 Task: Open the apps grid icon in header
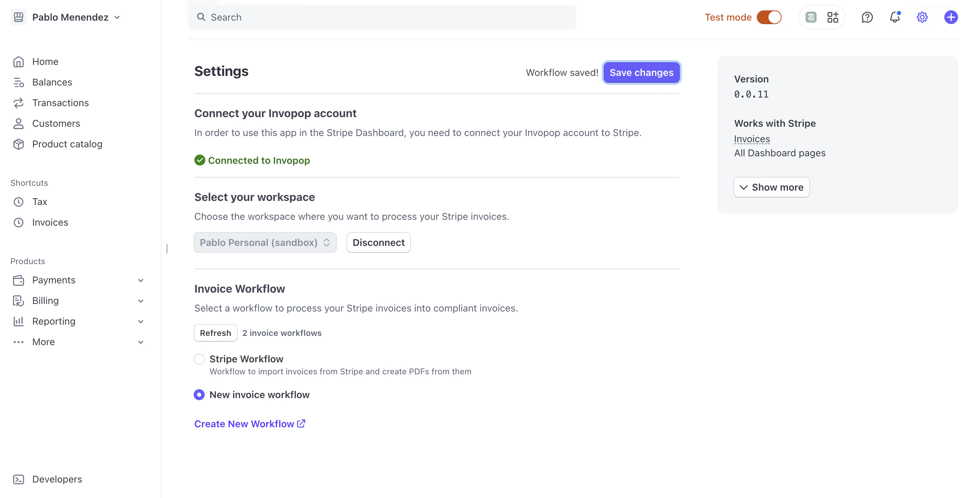(x=832, y=17)
